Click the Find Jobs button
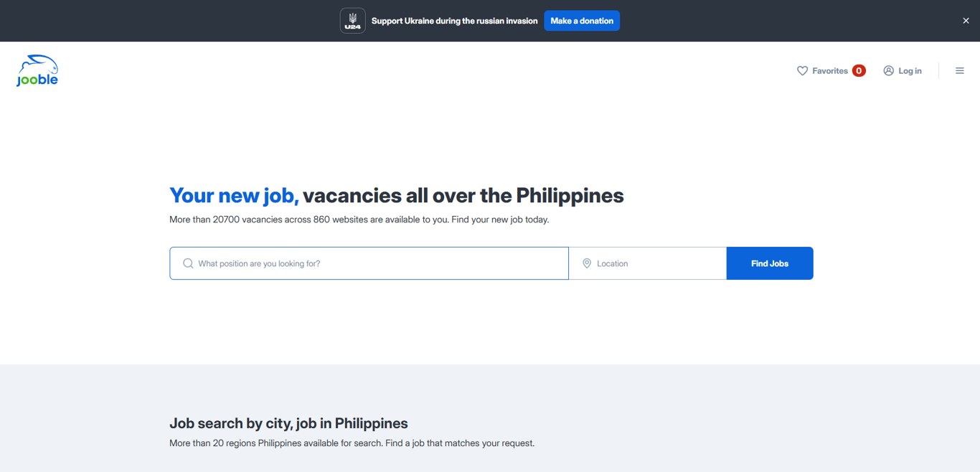 (770, 263)
